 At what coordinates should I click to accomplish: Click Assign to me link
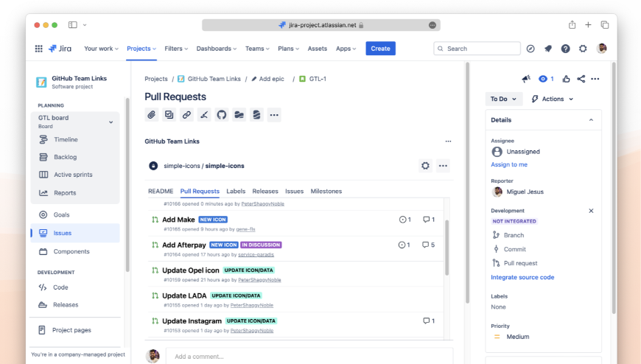509,164
